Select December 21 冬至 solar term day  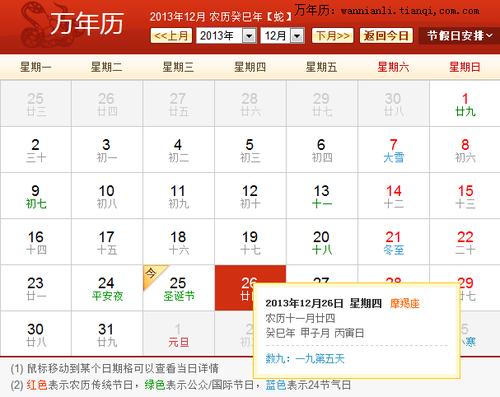[393, 242]
